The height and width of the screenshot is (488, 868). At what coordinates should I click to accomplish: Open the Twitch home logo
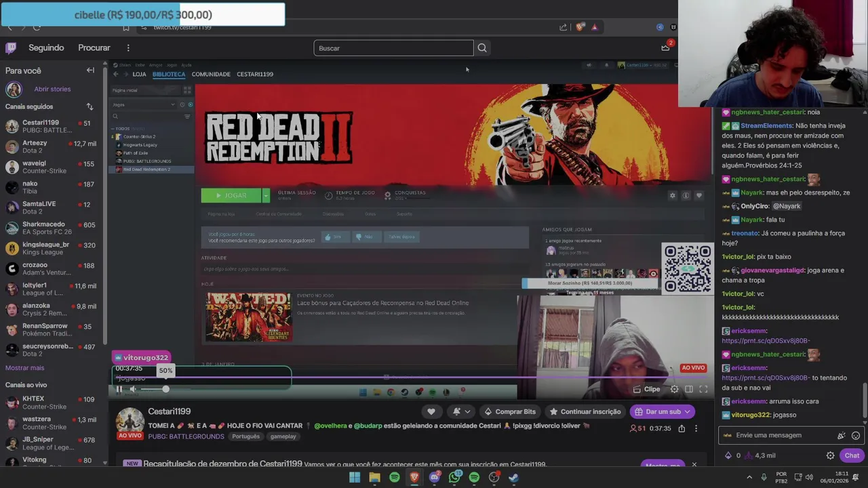(11, 47)
